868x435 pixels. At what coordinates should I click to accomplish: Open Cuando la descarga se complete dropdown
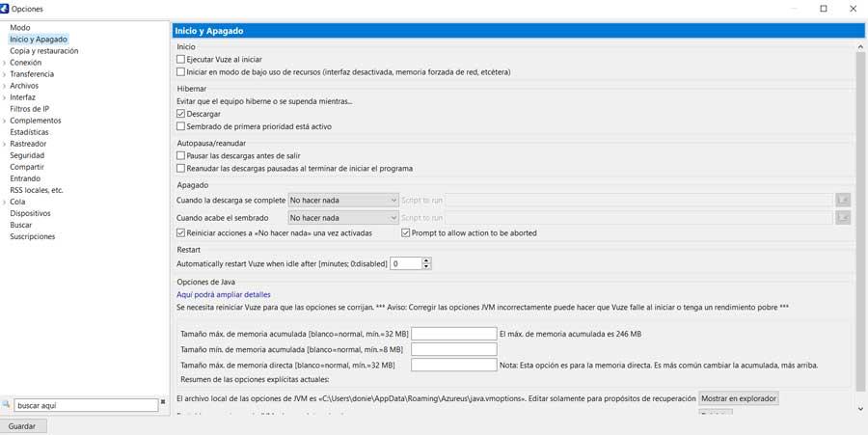coord(343,200)
